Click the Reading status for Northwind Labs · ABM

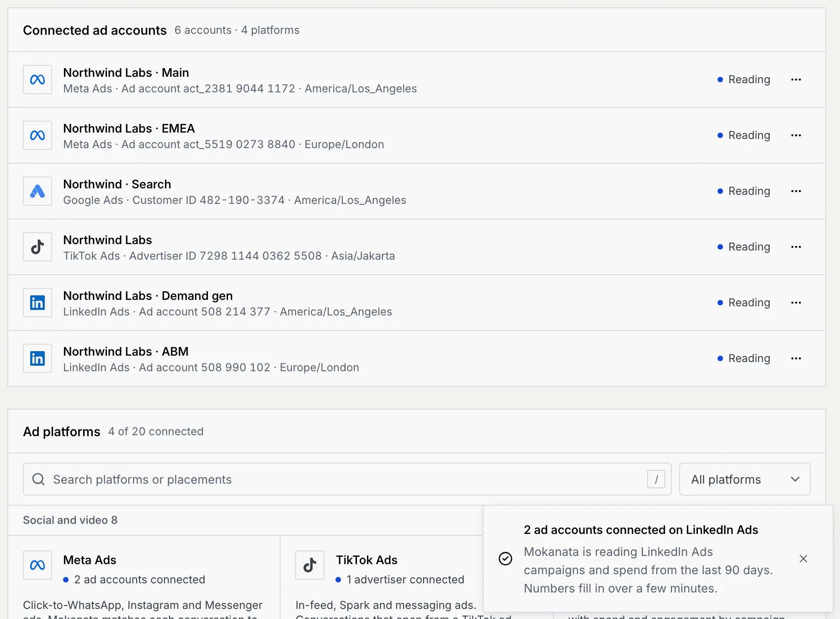[x=744, y=358]
